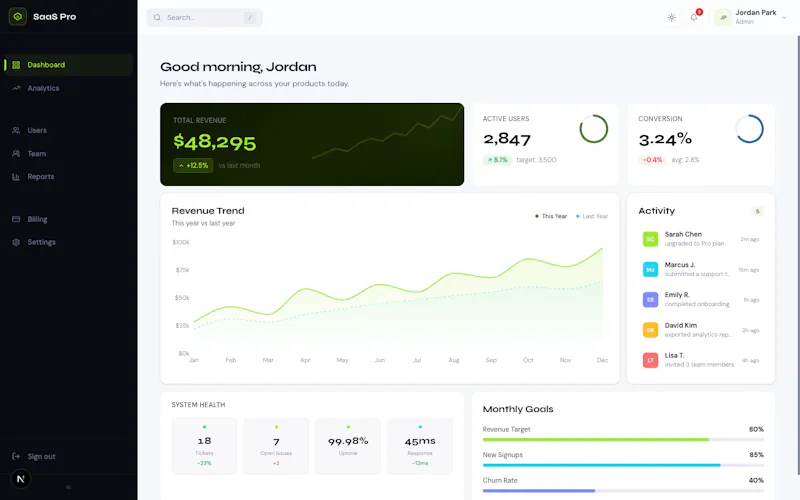Click the 99.98% Uptime card

[348, 446]
